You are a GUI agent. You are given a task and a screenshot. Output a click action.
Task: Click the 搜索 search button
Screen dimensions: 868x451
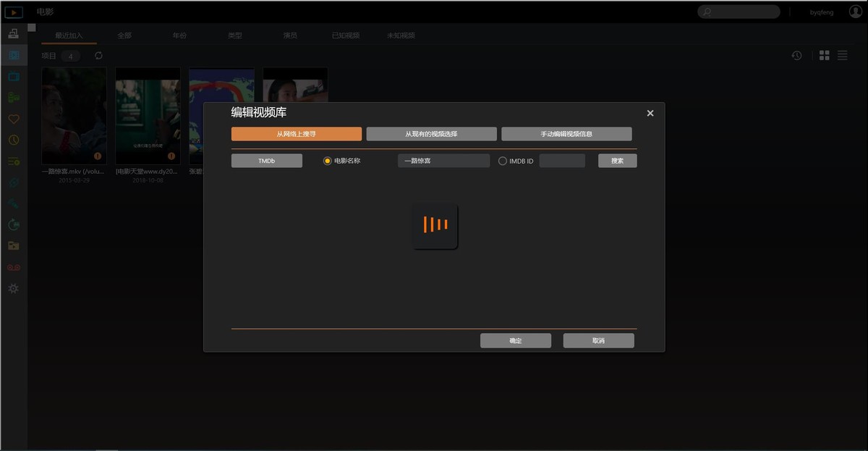tap(618, 161)
